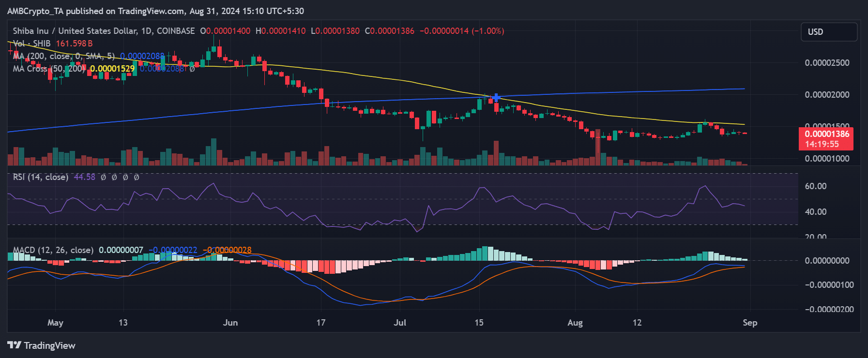
Task: Click the 0.00000000 MACD axis label
Action: click(827, 261)
